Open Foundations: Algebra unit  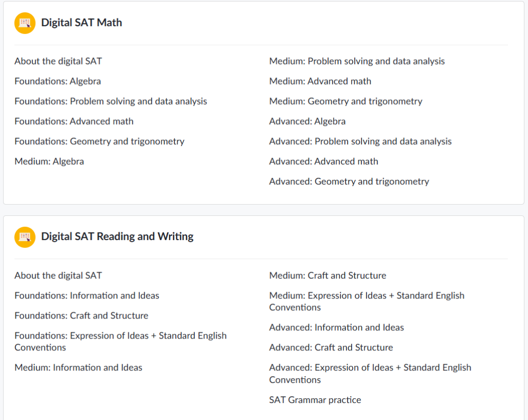[58, 81]
